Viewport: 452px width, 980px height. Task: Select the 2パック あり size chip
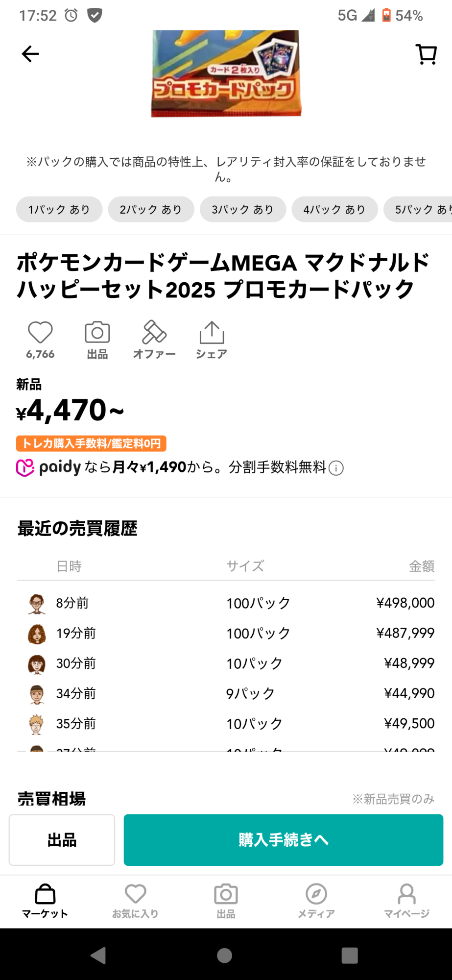151,210
